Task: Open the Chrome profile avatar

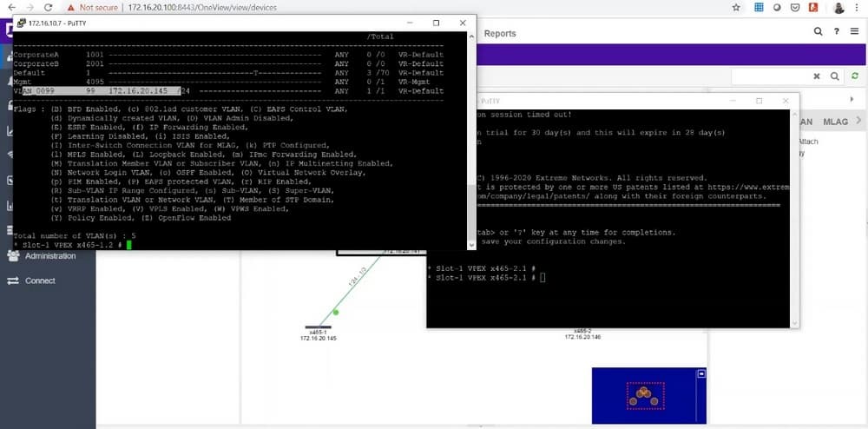Action: (x=838, y=8)
